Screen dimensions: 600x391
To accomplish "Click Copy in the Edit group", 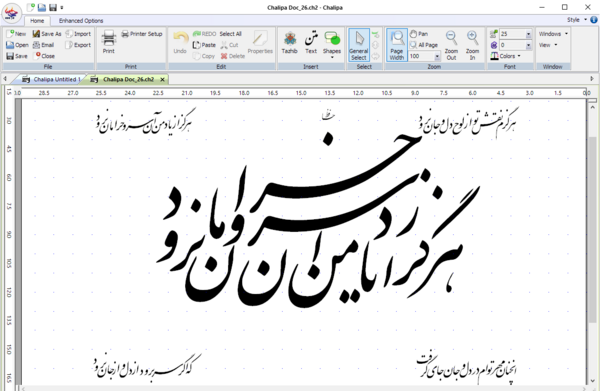I will 204,56.
